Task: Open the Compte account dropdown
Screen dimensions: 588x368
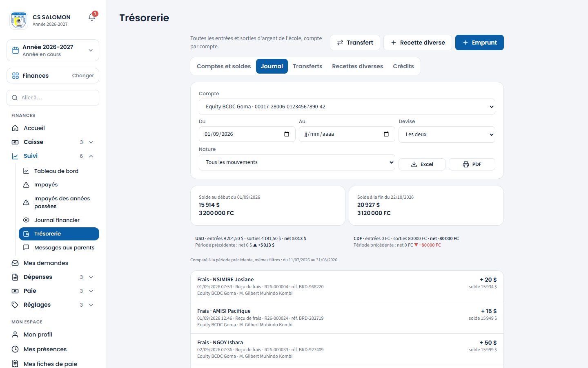Action: pyautogui.click(x=347, y=107)
